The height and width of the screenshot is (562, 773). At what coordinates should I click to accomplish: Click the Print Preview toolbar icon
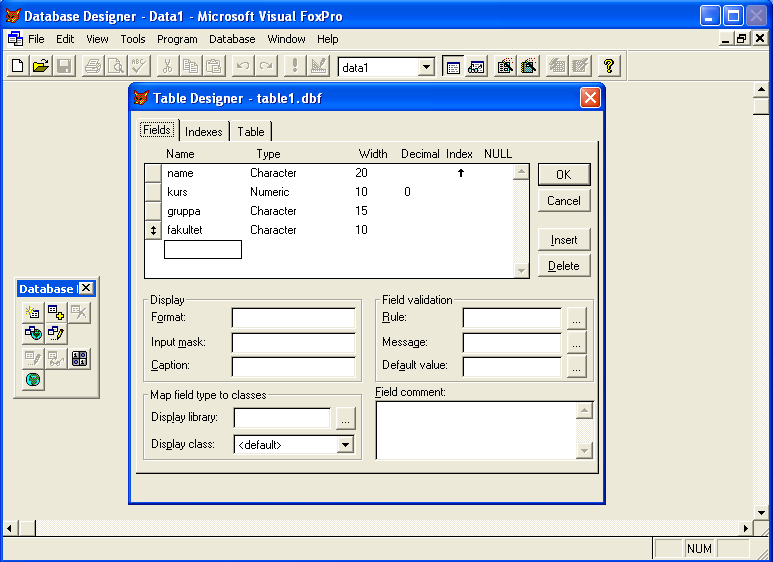[x=116, y=66]
